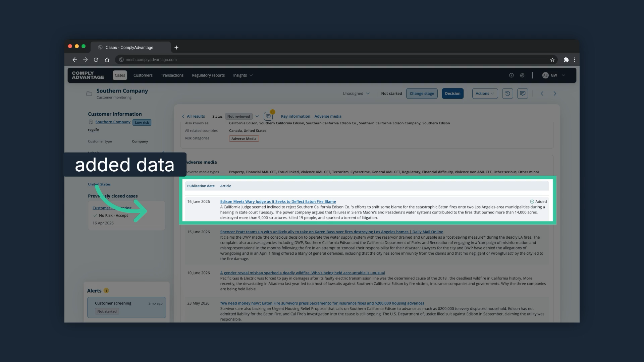
Task: Go back to All results
Action: click(x=193, y=116)
